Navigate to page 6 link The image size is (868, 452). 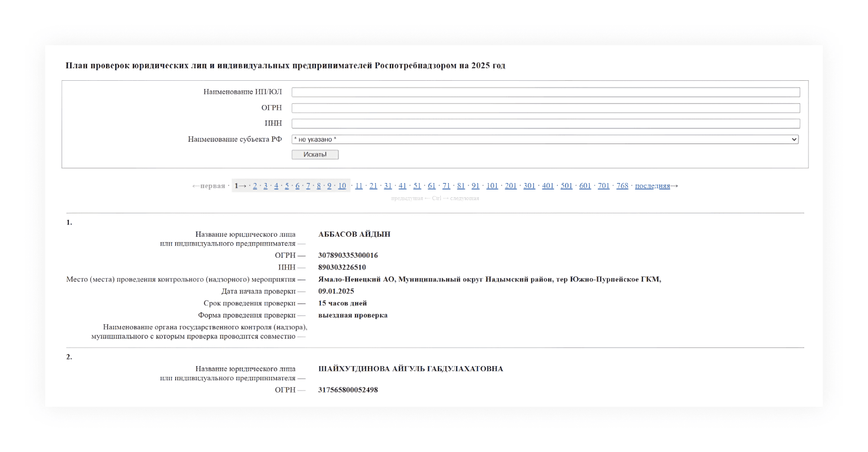(298, 186)
